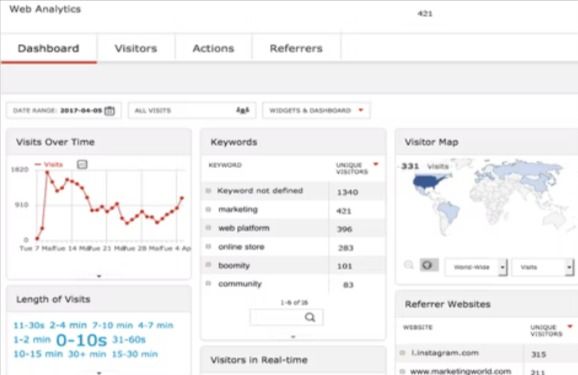
Task: Sort referrer websites by Unique Visitors arrow
Action: (570, 326)
